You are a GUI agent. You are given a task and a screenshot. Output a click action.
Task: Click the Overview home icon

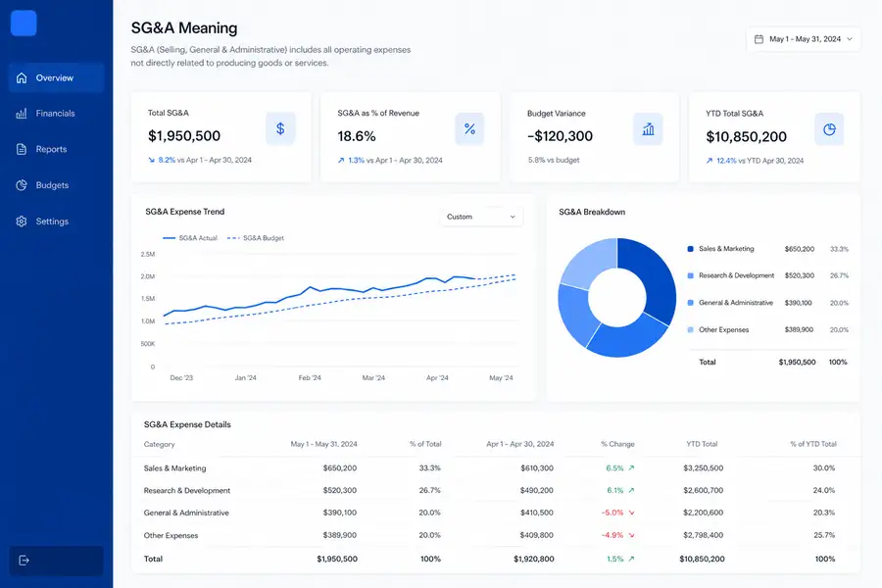(22, 77)
